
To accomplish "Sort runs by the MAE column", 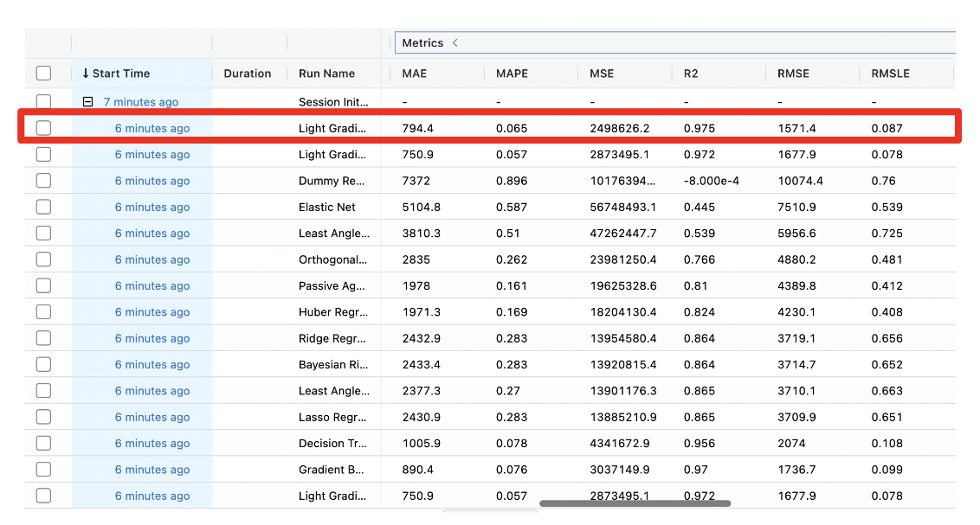I will click(x=415, y=73).
